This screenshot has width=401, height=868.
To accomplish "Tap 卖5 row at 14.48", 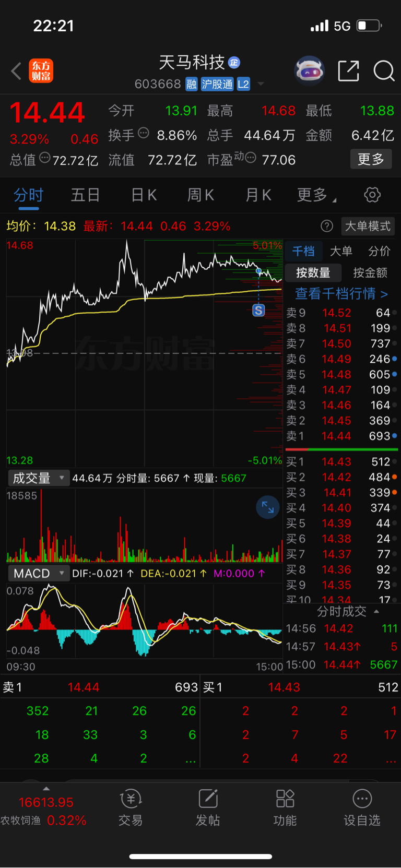I will click(341, 375).
